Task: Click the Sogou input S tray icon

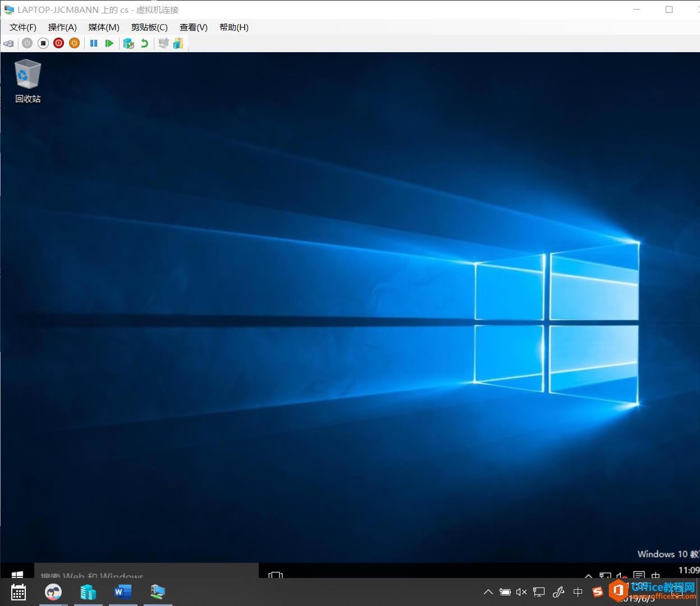Action: [x=598, y=592]
